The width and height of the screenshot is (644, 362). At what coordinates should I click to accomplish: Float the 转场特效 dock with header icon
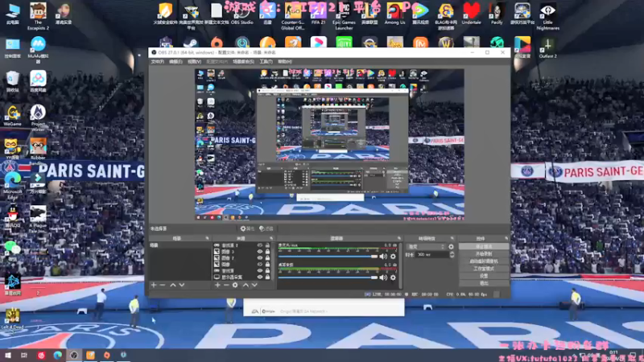click(452, 238)
